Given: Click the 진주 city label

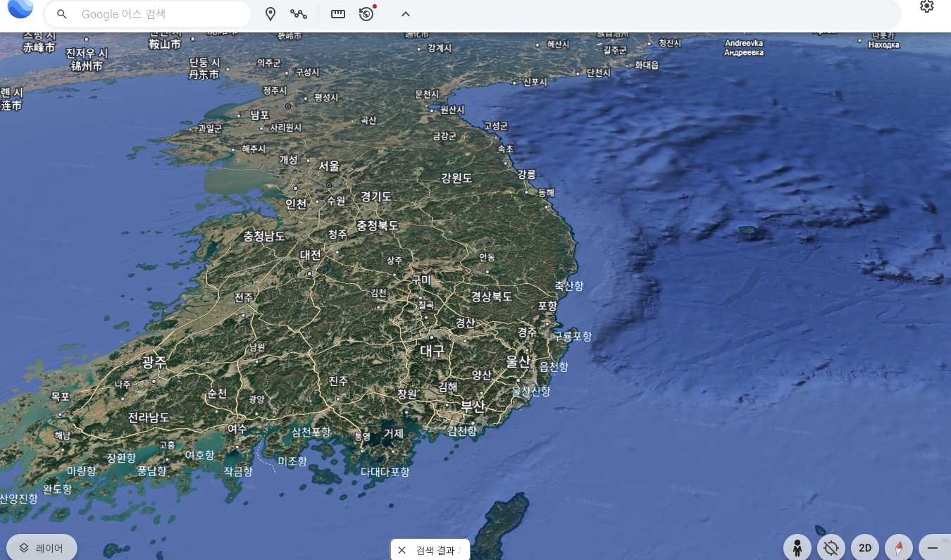Looking at the screenshot, I should pyautogui.click(x=338, y=380).
